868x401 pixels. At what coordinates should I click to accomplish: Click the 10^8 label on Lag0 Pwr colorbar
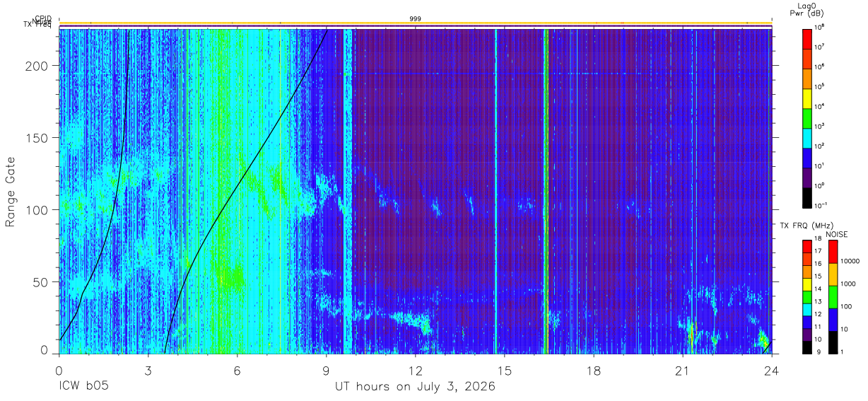[x=821, y=27]
